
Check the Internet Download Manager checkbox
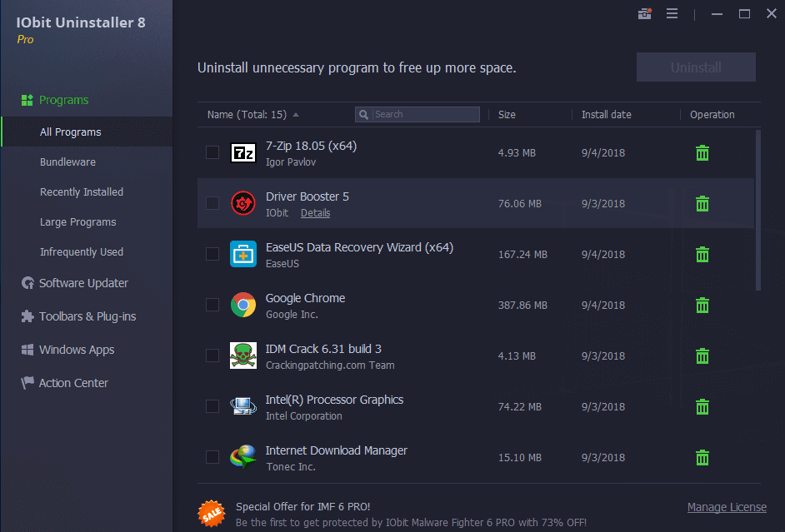pyautogui.click(x=212, y=457)
